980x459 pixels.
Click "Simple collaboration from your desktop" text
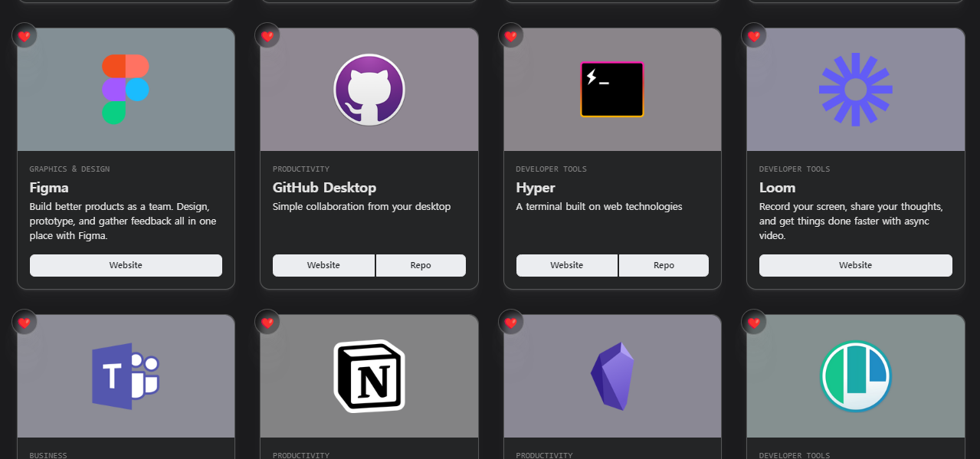[x=362, y=207]
